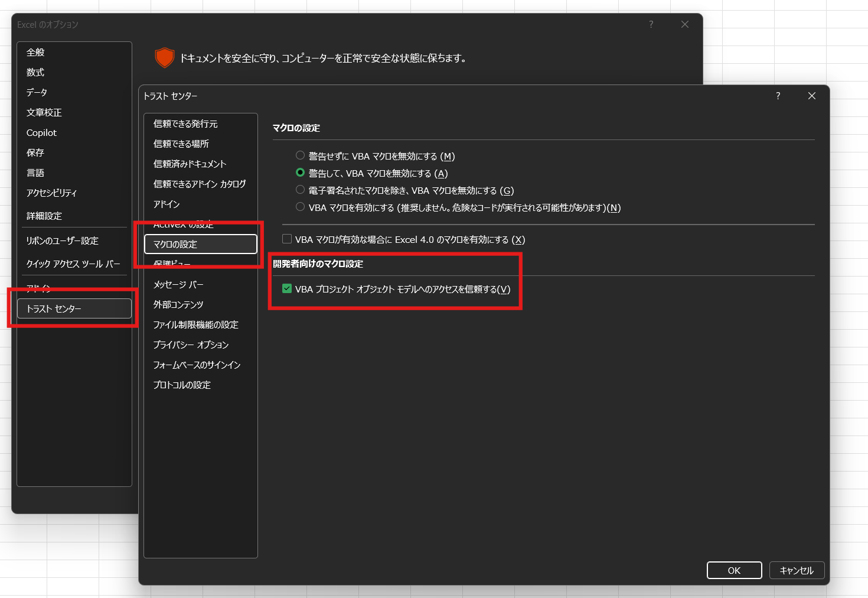
Task: Select データ in Excel options sidebar
Action: 74,92
